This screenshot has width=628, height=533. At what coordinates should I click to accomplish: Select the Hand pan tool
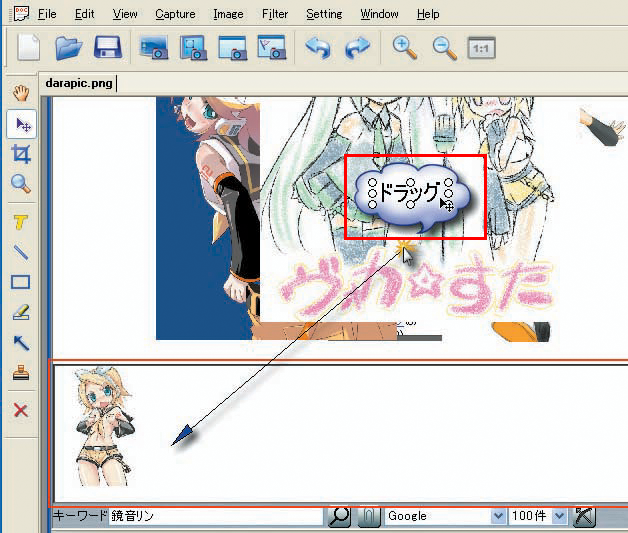21,93
